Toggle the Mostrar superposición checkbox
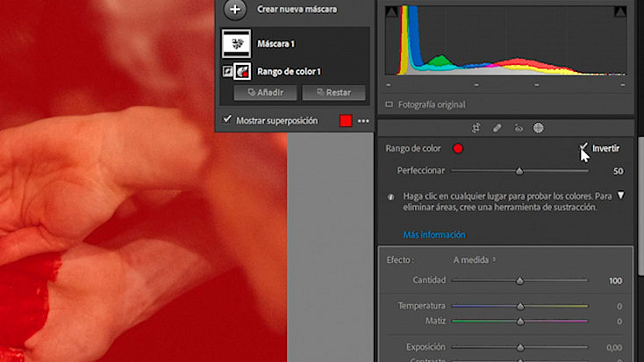644x362 pixels. tap(226, 119)
